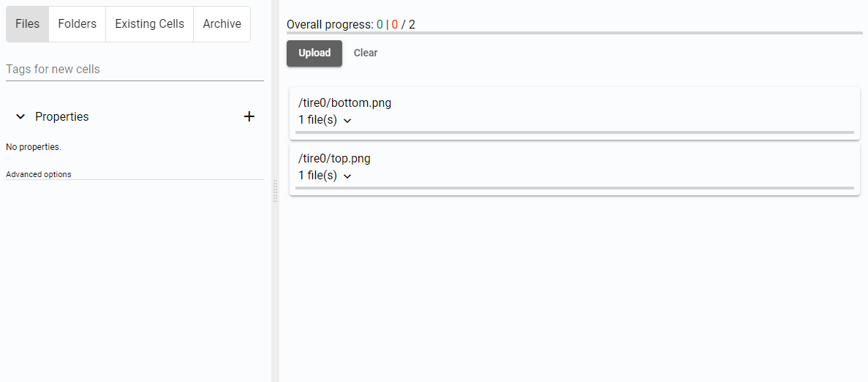Open the Folders tab
Screen dimensions: 868x382
[x=78, y=24]
